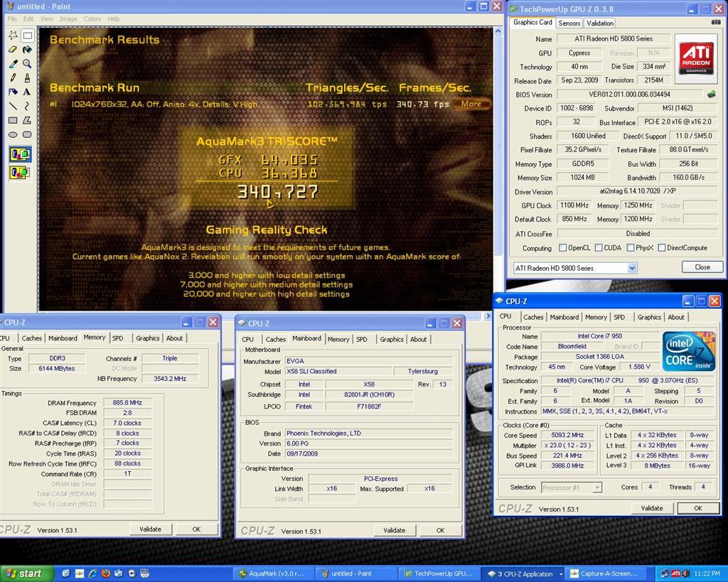
Task: Choose the transparent selection option in Paint
Action: click(x=20, y=173)
